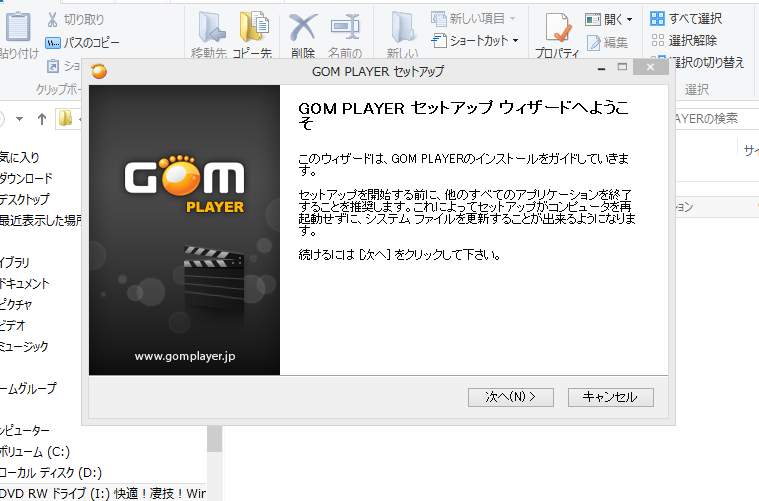
Task: Select お気に入り in navigation pane
Action: coord(19,157)
